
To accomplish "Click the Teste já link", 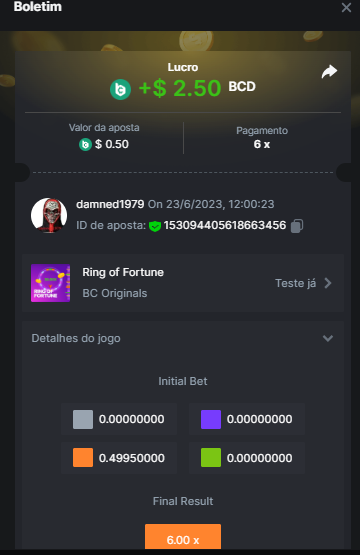I will point(296,284).
